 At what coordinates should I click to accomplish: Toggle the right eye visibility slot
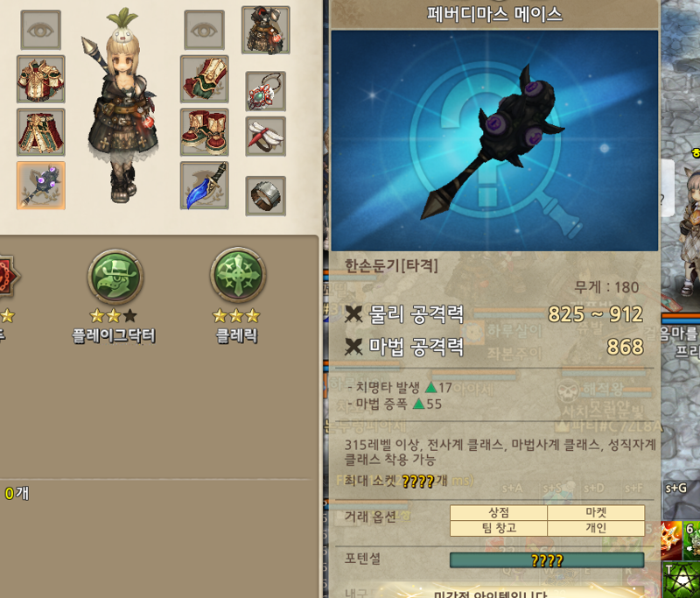coord(205,30)
